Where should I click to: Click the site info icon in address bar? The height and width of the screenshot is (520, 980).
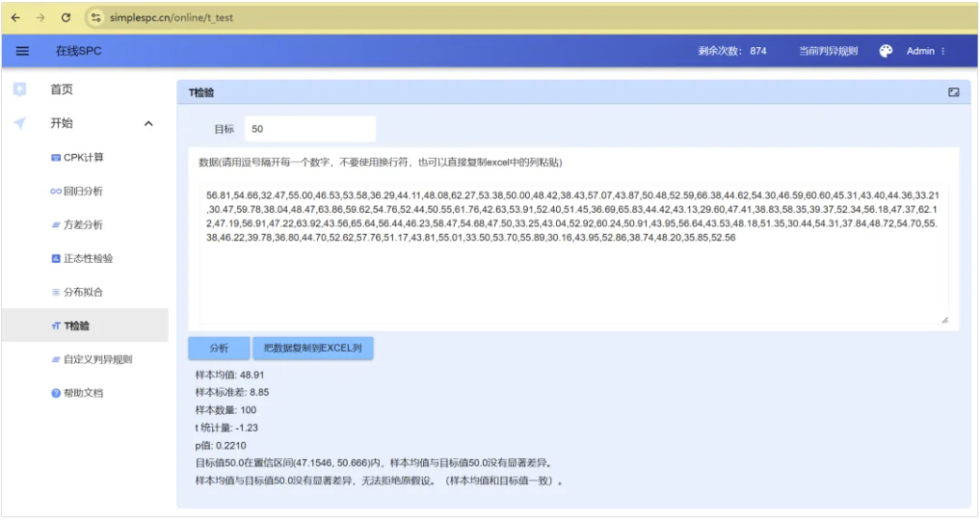94,17
